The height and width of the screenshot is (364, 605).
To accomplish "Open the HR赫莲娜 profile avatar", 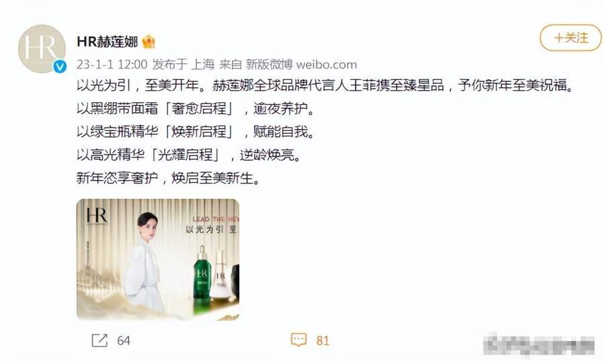I will [x=42, y=48].
